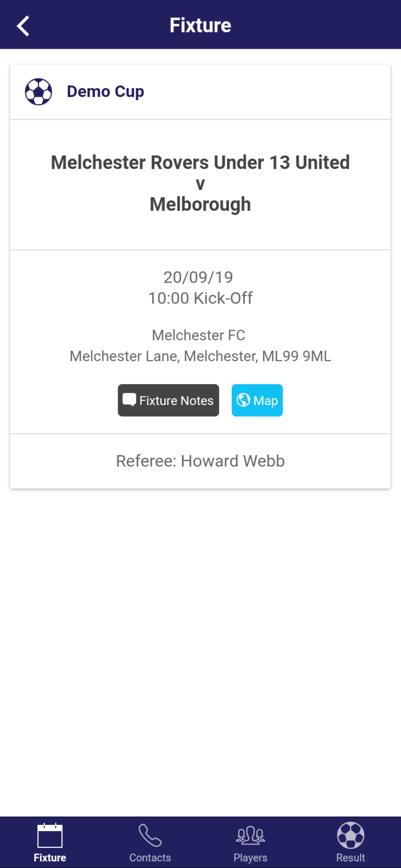Tap the phone icon for Contacts
This screenshot has width=401, height=868.
click(150, 835)
